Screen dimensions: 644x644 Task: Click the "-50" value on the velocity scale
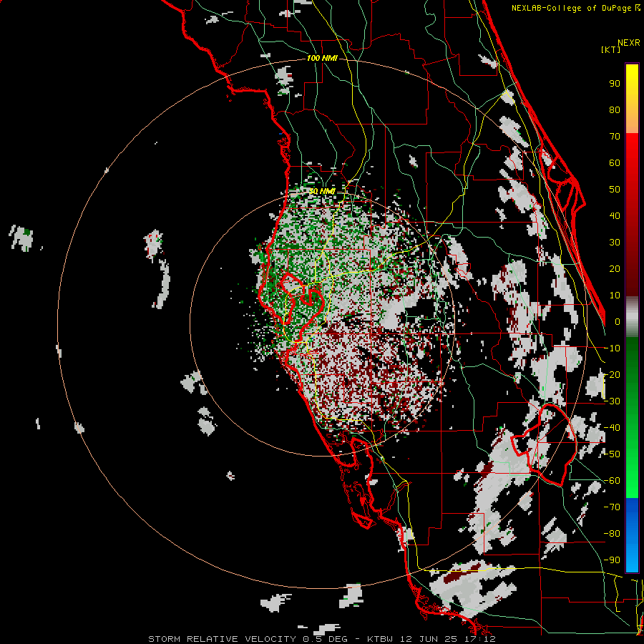[x=612, y=454]
